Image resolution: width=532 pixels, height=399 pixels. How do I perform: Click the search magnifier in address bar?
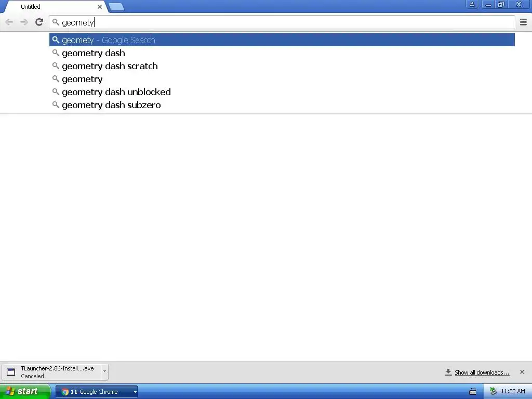(x=56, y=22)
